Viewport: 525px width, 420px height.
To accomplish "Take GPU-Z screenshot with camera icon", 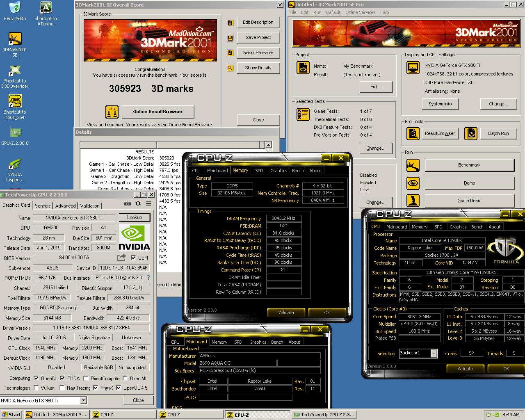I will pos(128,203).
